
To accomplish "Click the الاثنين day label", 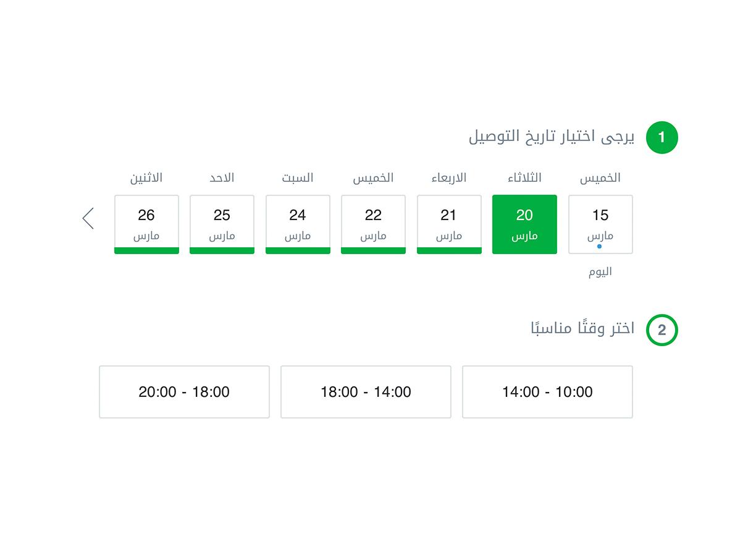I will point(146,178).
